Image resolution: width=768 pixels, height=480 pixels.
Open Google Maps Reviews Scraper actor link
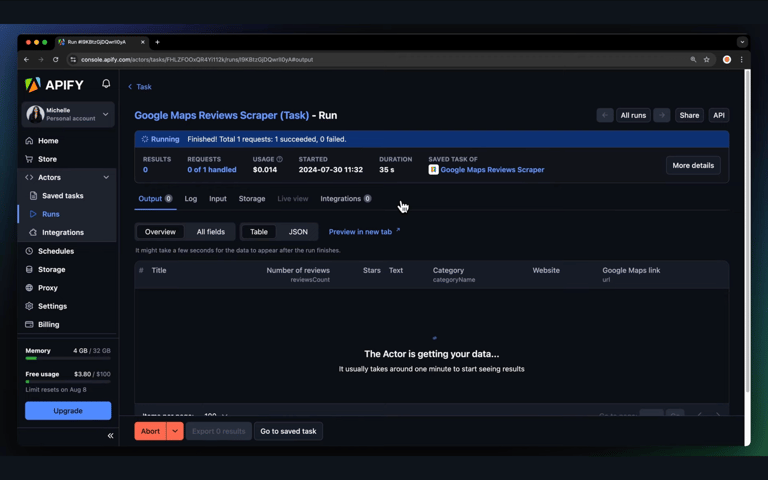(492, 169)
